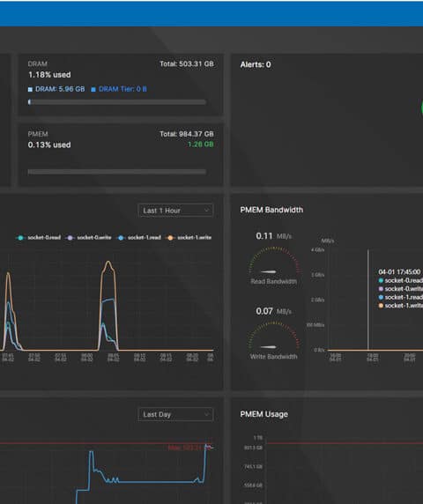
Task: Click the PMEM Bandwidth panel title
Action: [x=271, y=210]
